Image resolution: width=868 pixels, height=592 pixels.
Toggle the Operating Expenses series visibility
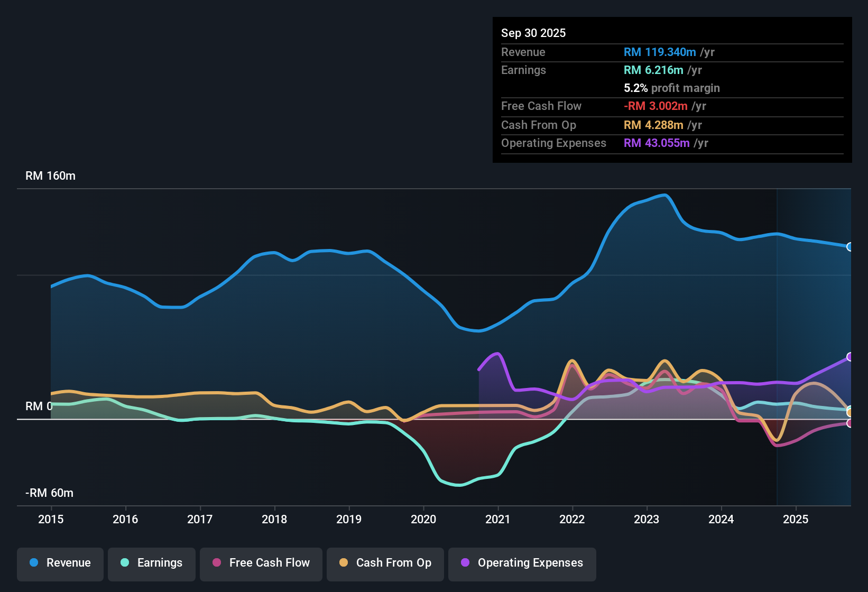[522, 563]
